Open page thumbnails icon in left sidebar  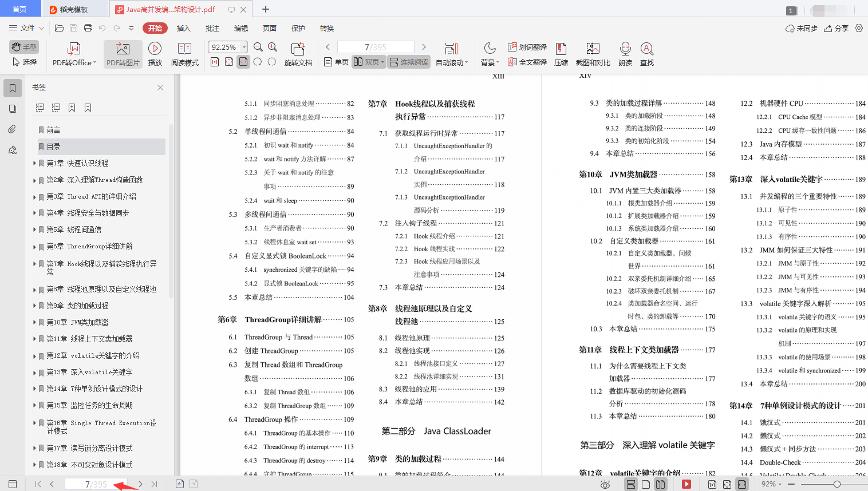click(13, 109)
